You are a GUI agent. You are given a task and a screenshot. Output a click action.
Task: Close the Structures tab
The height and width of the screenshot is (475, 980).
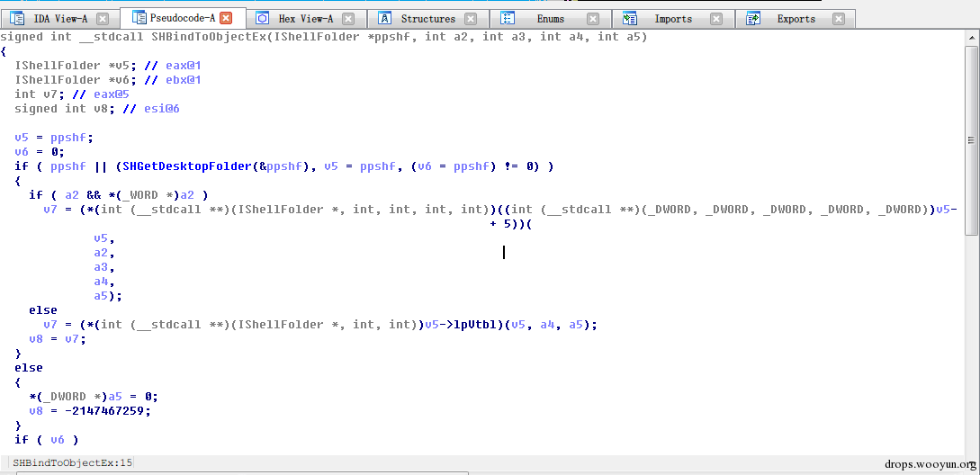pyautogui.click(x=471, y=19)
